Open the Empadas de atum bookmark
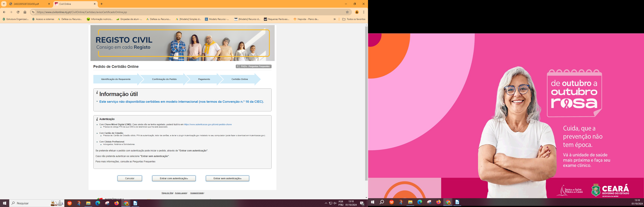The width and height of the screenshot is (644, 207). [x=129, y=19]
